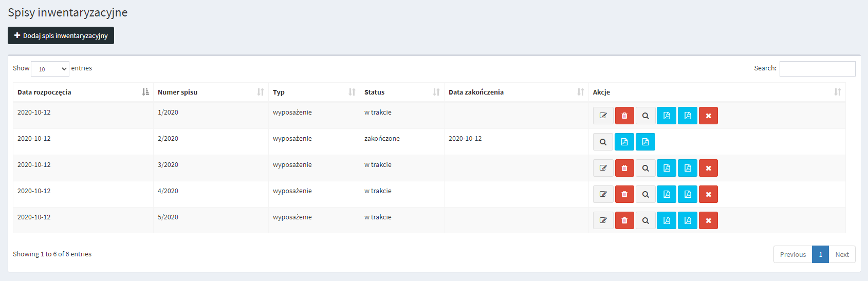
Task: Click first PDF icon for inventory 2/2020
Action: (624, 142)
